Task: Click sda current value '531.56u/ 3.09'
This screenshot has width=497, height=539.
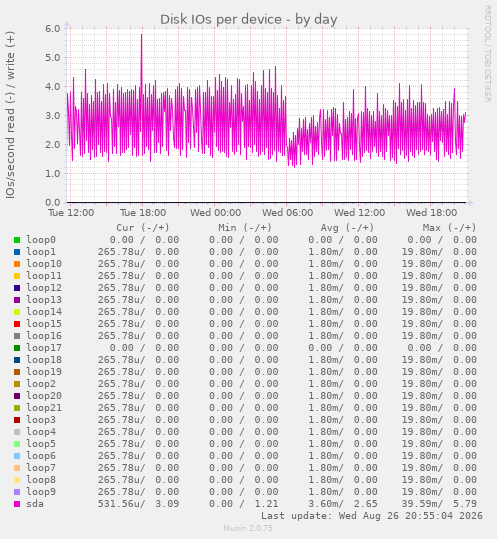Action: click(x=138, y=504)
